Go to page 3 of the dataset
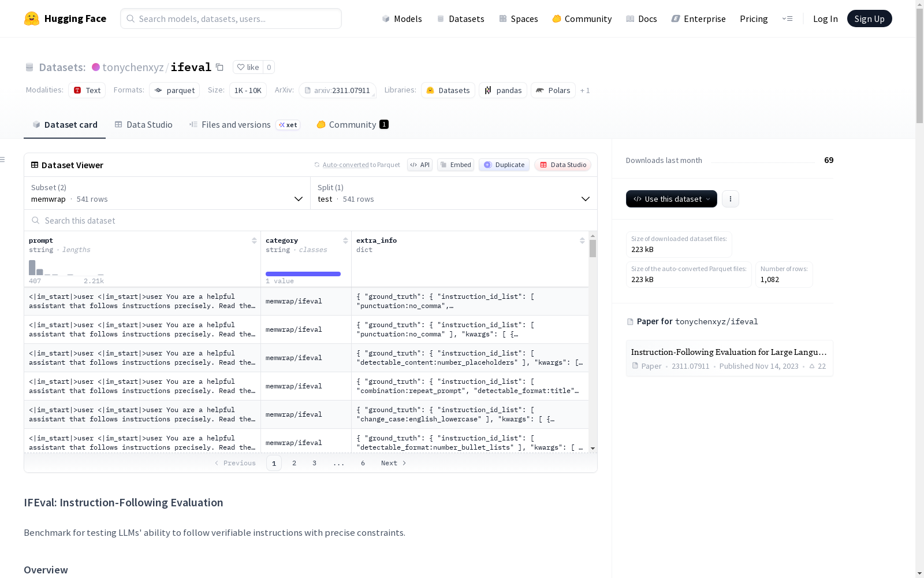924x578 pixels. point(314,463)
